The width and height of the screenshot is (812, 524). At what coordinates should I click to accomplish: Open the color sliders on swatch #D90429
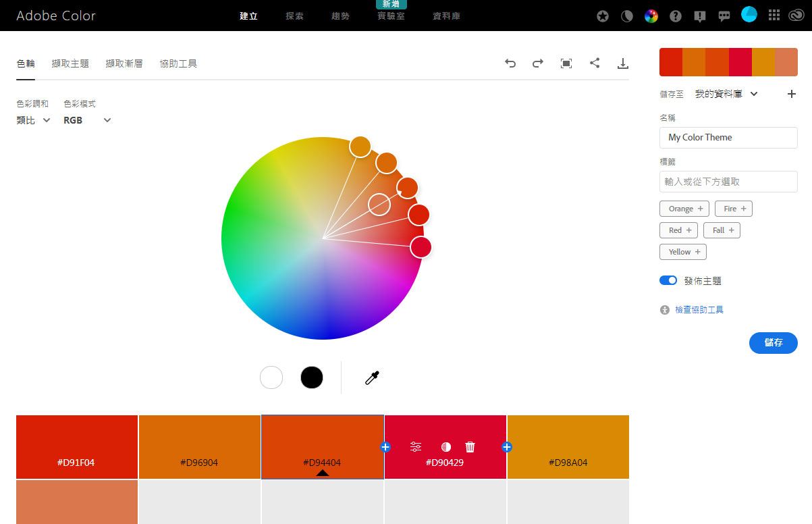[415, 446]
